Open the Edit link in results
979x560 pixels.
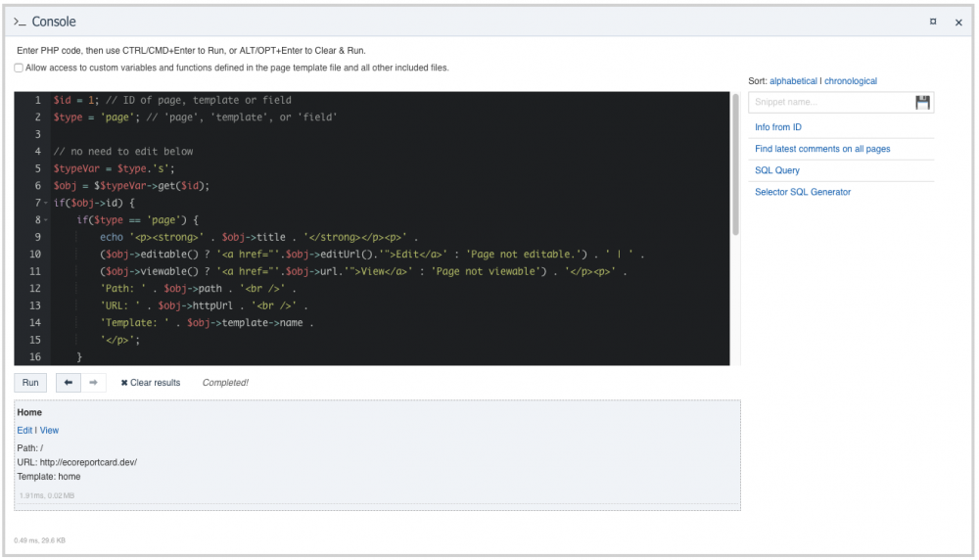24,430
